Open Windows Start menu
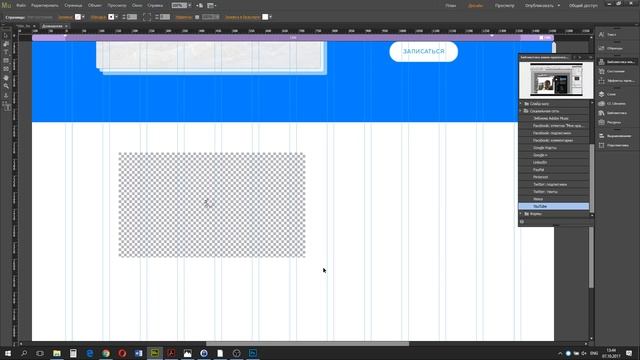Viewport: 640px width, 360px height. 8,353
